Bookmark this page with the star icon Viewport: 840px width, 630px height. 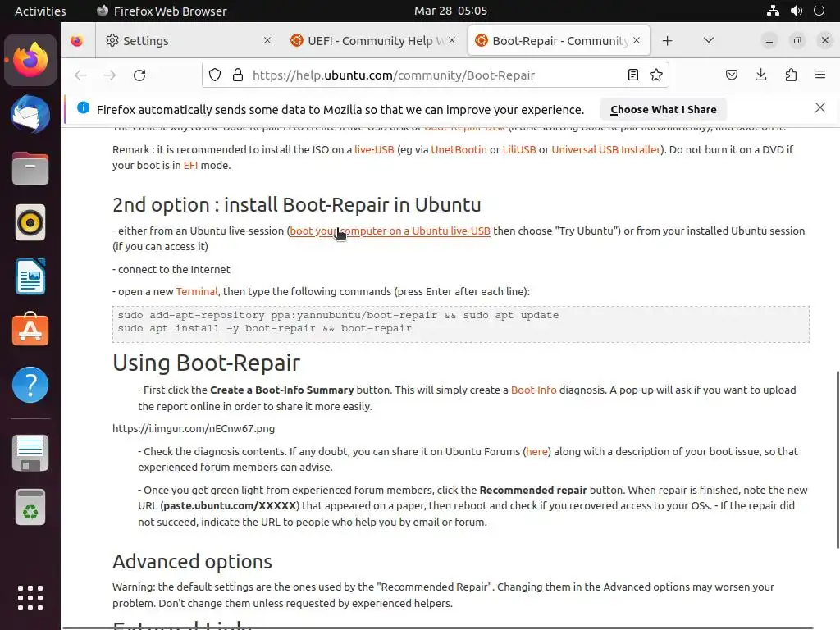[656, 75]
